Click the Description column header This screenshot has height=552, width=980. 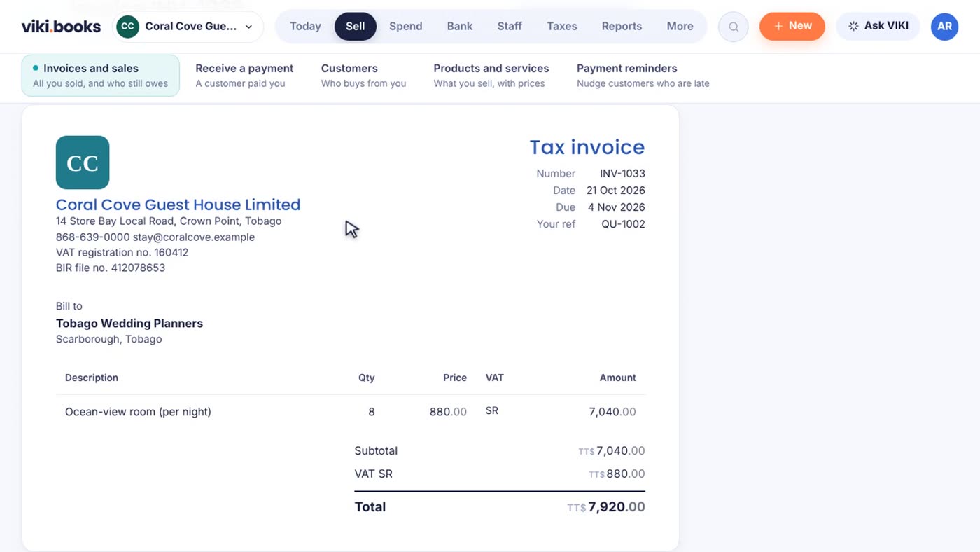click(x=92, y=378)
